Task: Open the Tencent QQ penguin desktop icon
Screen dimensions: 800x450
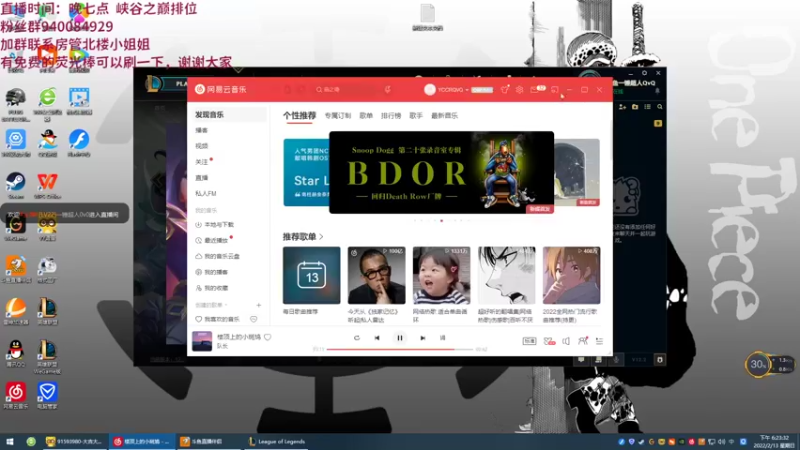Action: 15,354
